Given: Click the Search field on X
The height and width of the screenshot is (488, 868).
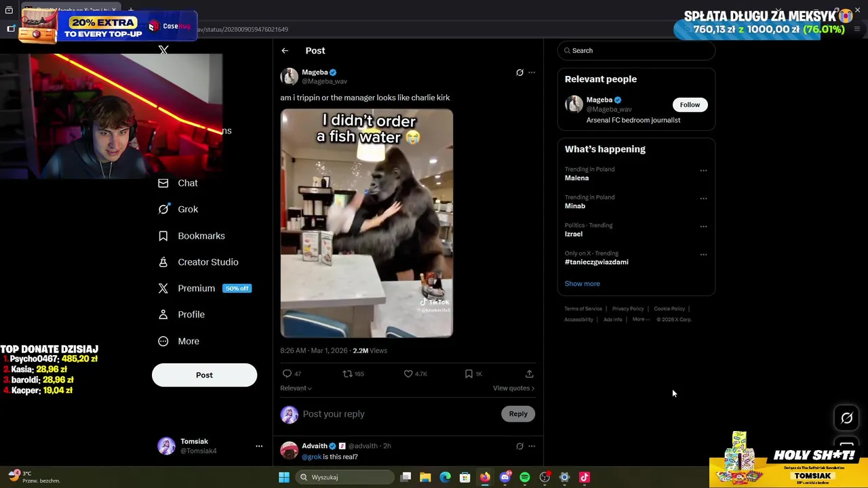Looking at the screenshot, I should [x=636, y=51].
